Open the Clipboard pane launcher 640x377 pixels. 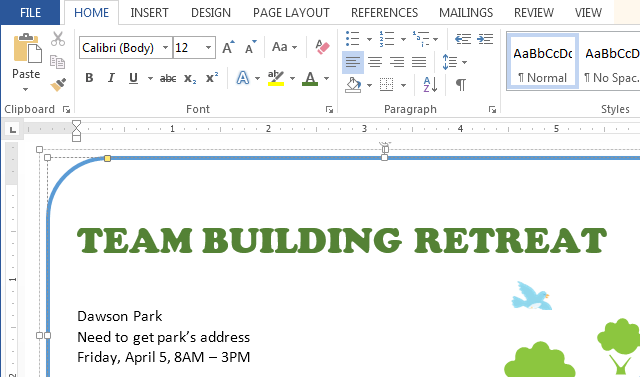pos(66,109)
